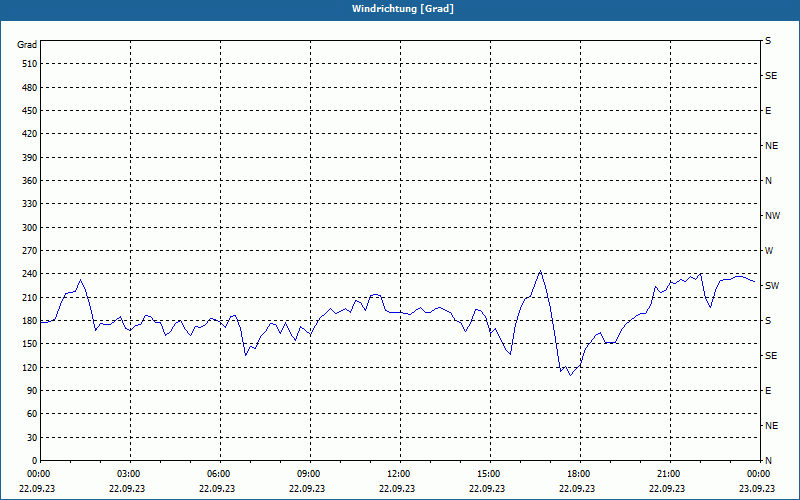800x500 pixels.
Task: Click the 510 value on the left axis
Action: (30, 64)
